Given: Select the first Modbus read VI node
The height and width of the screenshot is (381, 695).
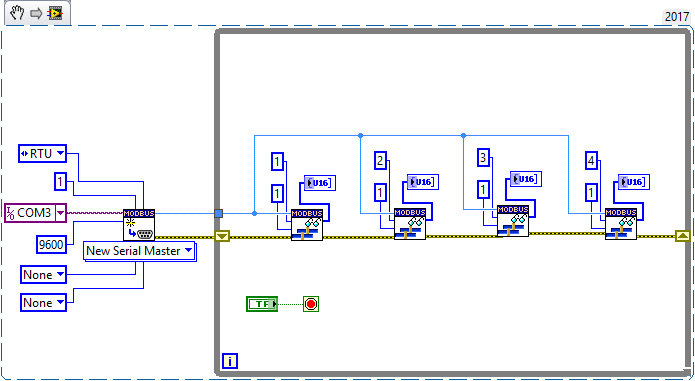Looking at the screenshot, I should pyautogui.click(x=307, y=225).
